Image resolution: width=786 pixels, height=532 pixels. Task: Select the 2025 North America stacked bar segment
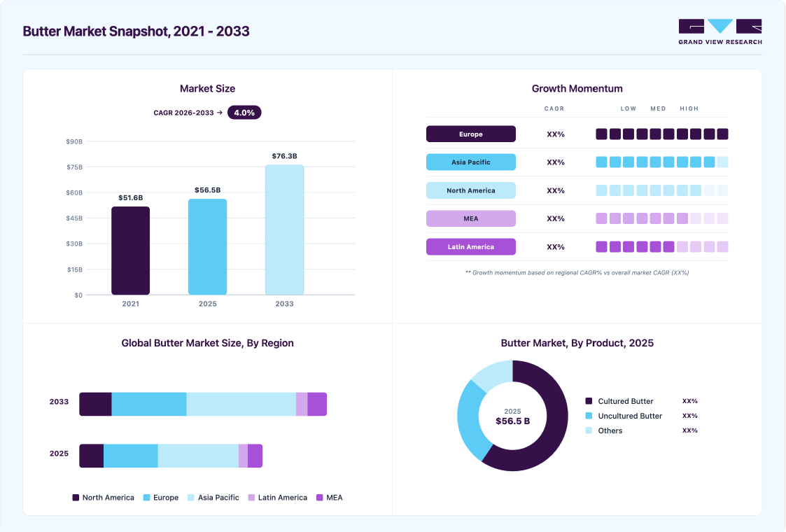point(91,456)
